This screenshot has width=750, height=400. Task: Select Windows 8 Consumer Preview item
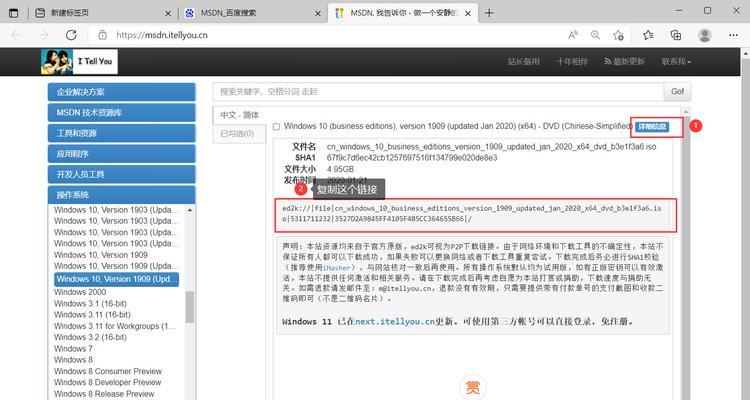click(108, 371)
